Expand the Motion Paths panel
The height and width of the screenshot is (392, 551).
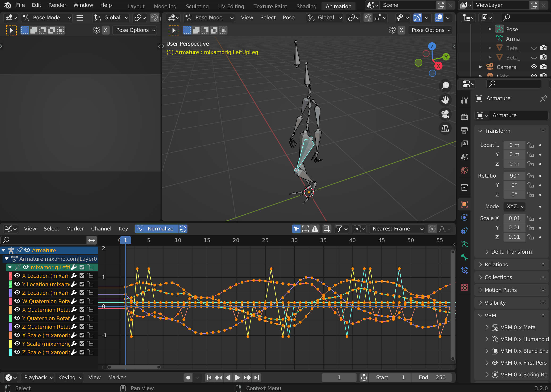coord(511,290)
